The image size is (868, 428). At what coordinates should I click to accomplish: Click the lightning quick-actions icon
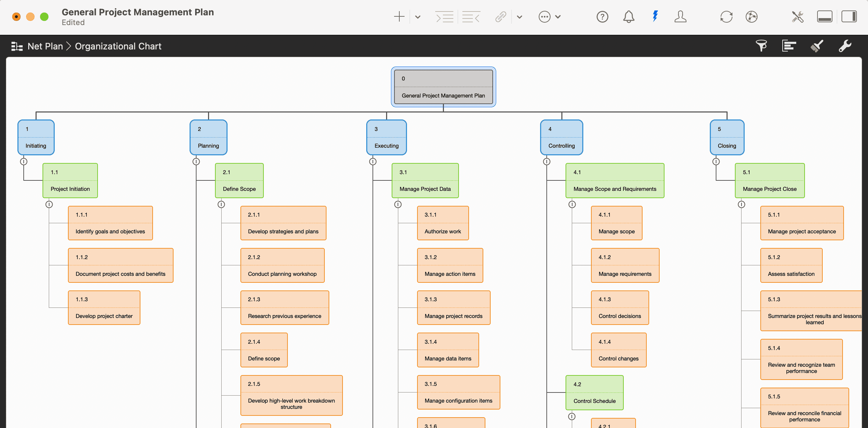(655, 16)
